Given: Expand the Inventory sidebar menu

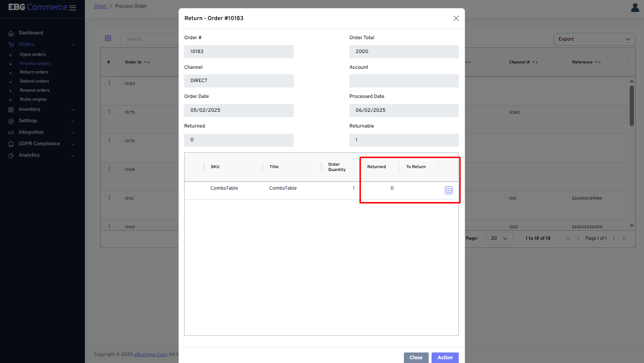Looking at the screenshot, I should (42, 109).
